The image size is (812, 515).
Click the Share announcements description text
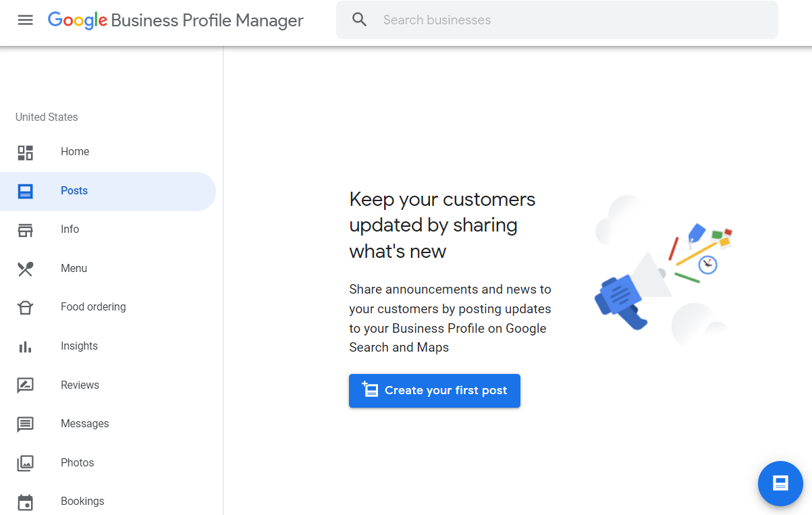pos(450,319)
